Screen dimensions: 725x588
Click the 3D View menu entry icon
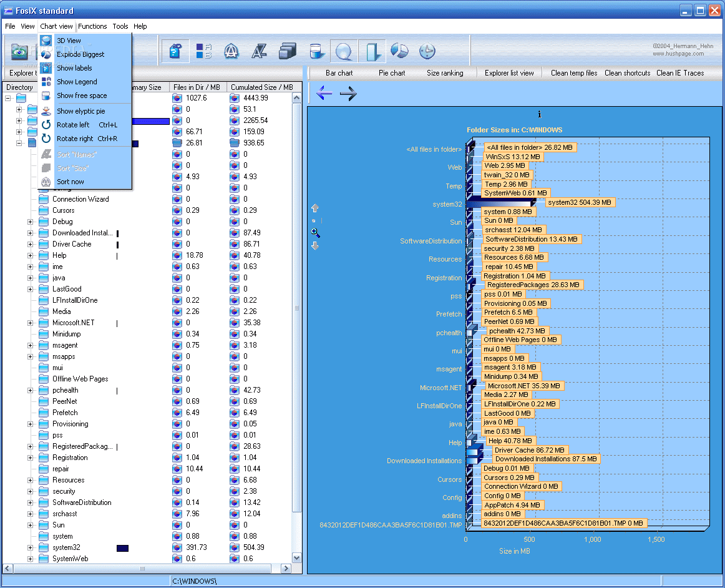click(46, 41)
